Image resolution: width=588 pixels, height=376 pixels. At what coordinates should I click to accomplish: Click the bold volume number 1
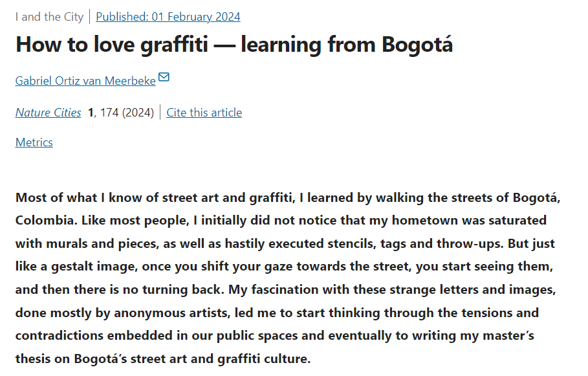(x=91, y=113)
